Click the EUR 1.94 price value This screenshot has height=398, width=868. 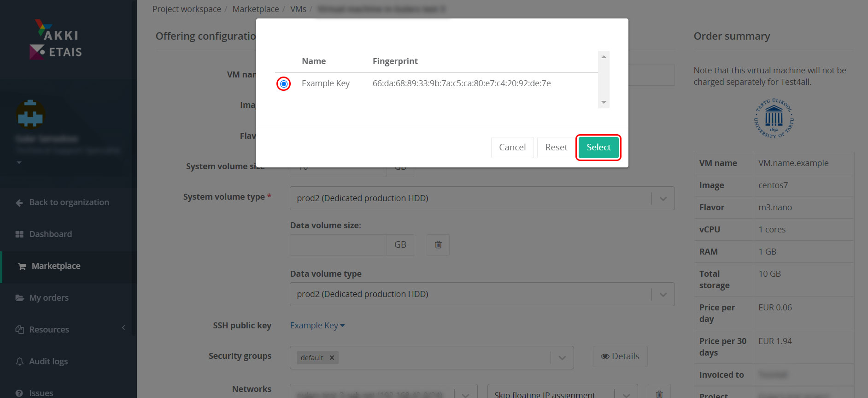pos(775,341)
